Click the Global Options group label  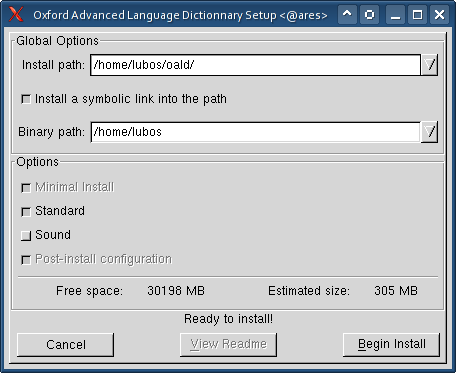(57, 41)
